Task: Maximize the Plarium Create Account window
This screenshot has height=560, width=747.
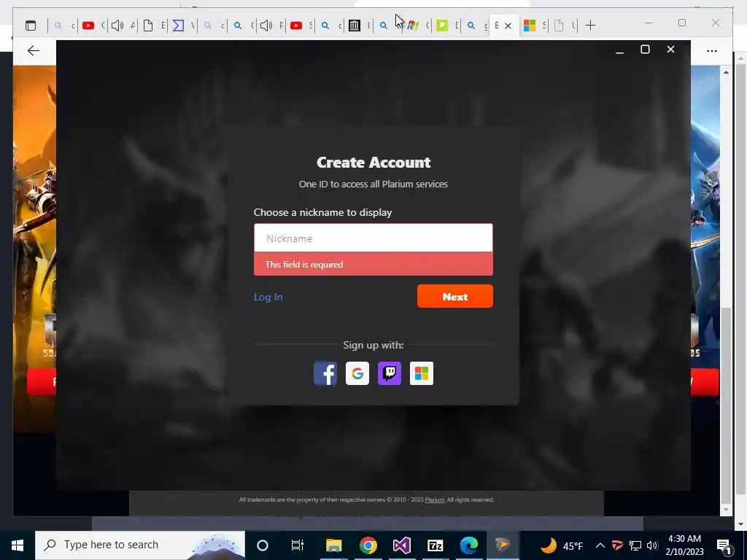Action: [x=645, y=50]
